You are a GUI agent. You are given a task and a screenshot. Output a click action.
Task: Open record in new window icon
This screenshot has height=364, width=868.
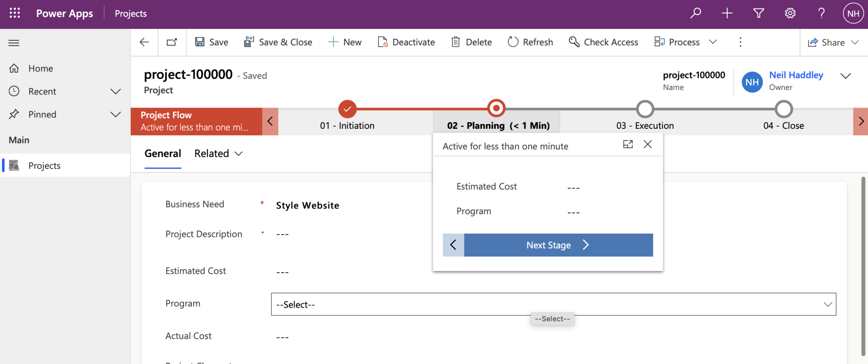click(x=172, y=42)
